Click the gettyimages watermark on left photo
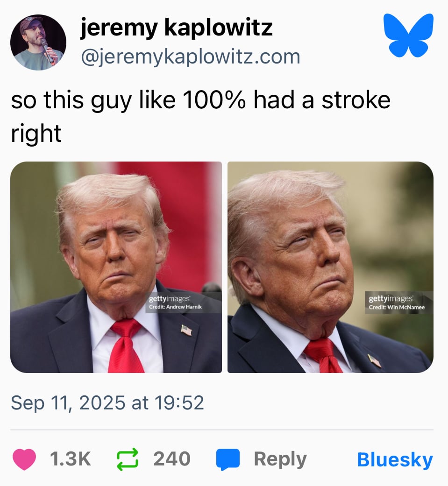Image resolution: width=448 pixels, height=486 pixels. coord(170,299)
